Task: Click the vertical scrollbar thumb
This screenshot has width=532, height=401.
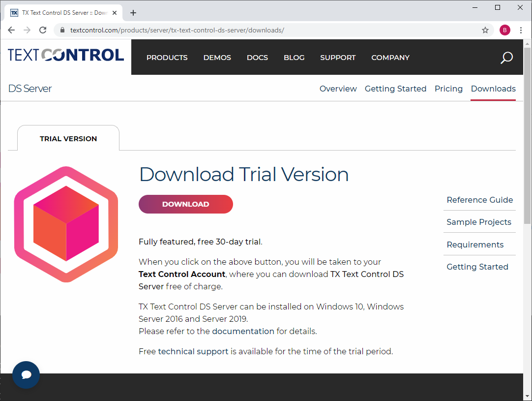Action: (x=527, y=136)
